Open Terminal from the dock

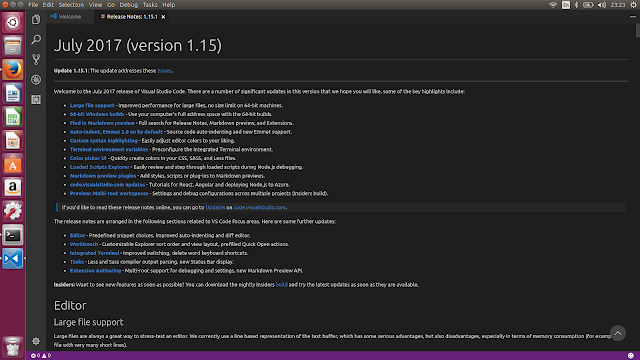pos(13,235)
